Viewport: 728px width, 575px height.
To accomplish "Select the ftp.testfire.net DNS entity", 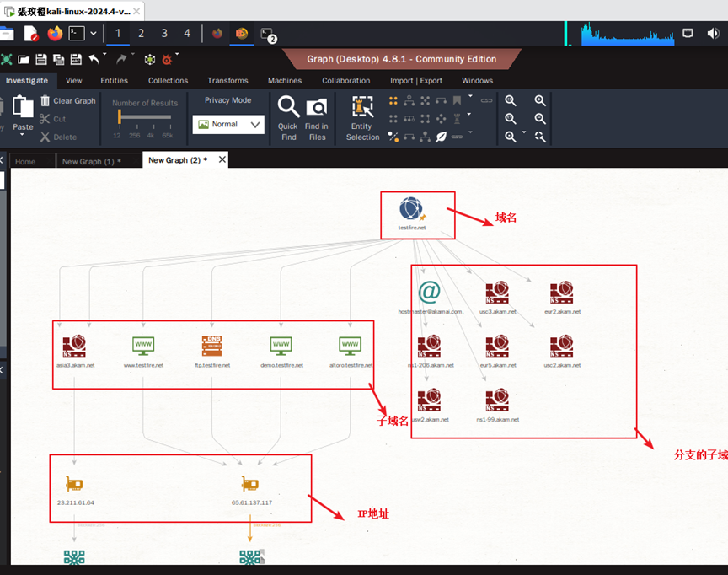I will pos(212,352).
